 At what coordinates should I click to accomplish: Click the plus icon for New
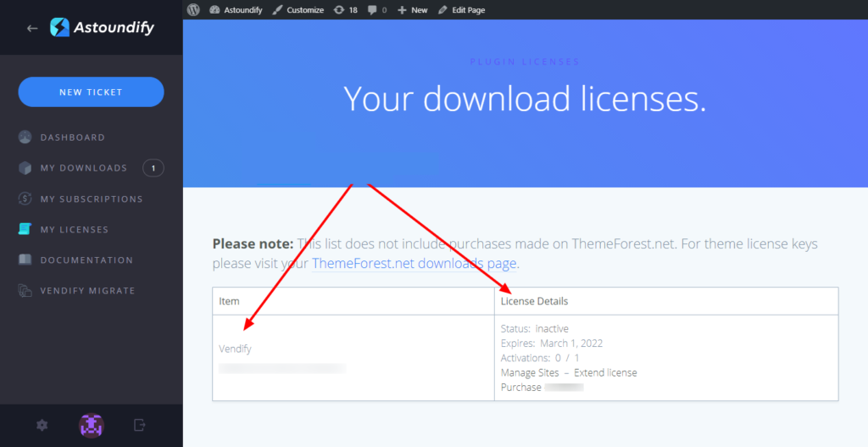pos(402,10)
